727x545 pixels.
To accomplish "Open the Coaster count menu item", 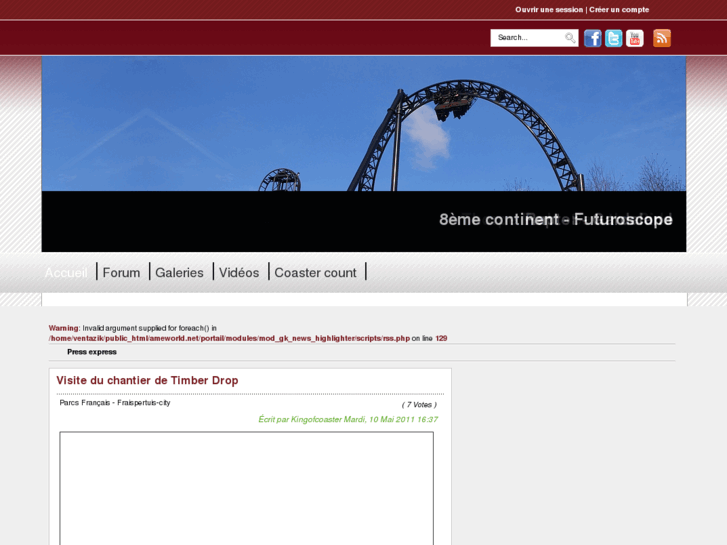I will [x=315, y=273].
